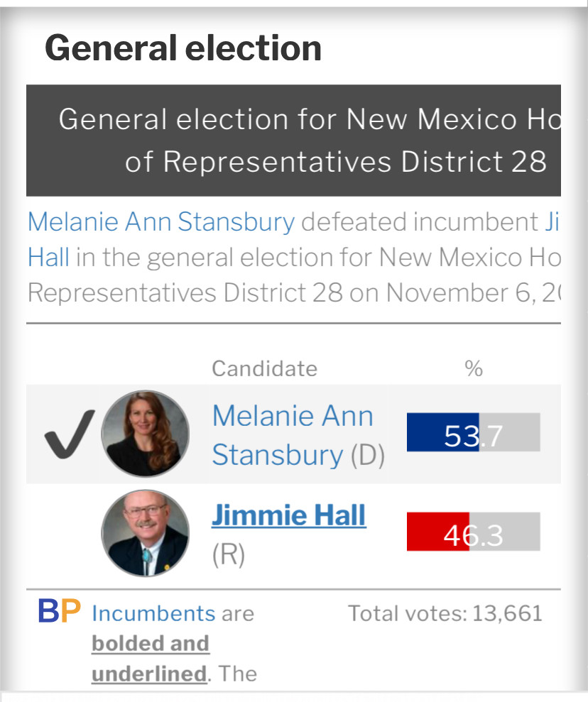Image resolution: width=588 pixels, height=702 pixels.
Task: Click the winner checkmark icon
Action: tap(70, 434)
